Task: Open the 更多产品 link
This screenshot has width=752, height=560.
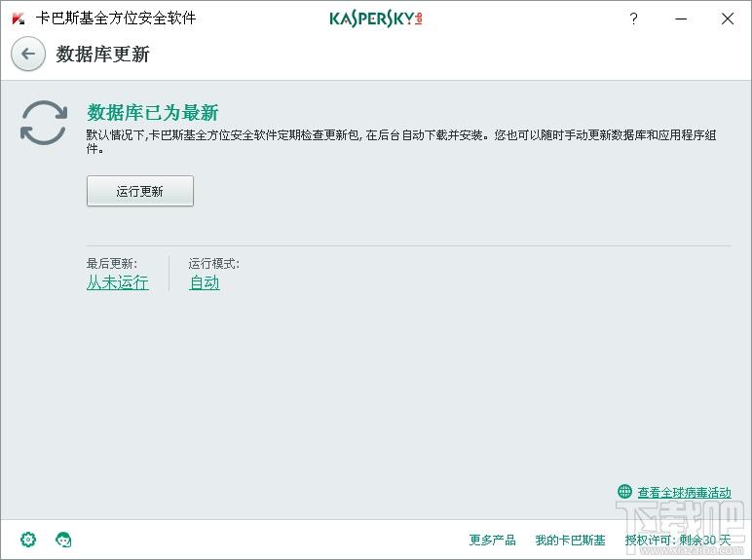Action: (492, 541)
